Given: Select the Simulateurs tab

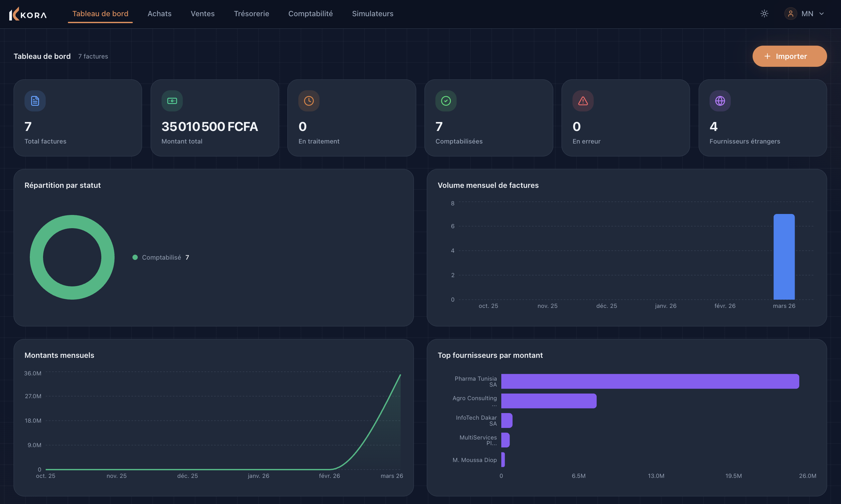Looking at the screenshot, I should pyautogui.click(x=372, y=14).
